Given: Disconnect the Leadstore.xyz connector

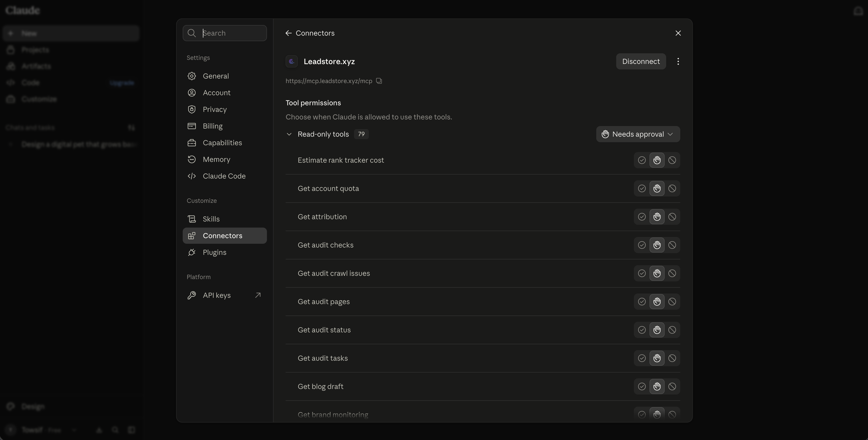Looking at the screenshot, I should coord(641,61).
